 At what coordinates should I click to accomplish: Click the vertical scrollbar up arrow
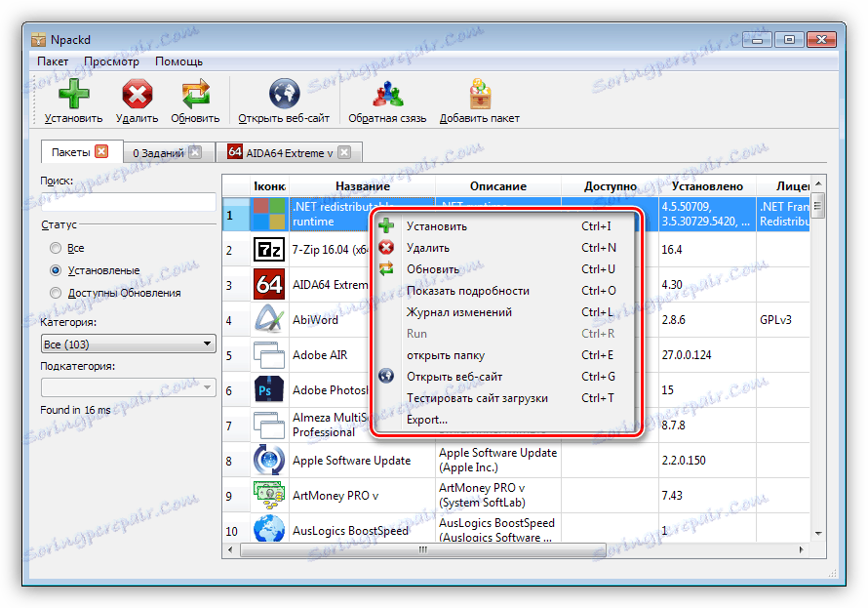click(x=818, y=183)
